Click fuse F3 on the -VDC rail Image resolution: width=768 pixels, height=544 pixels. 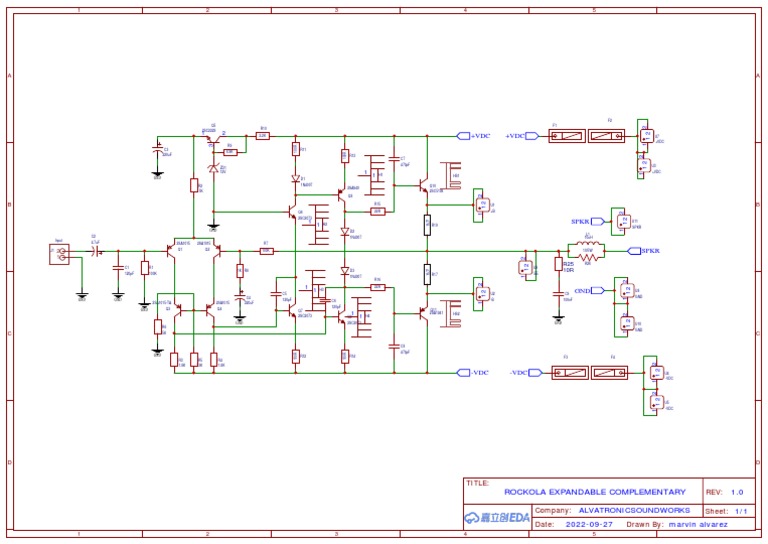[x=570, y=373]
